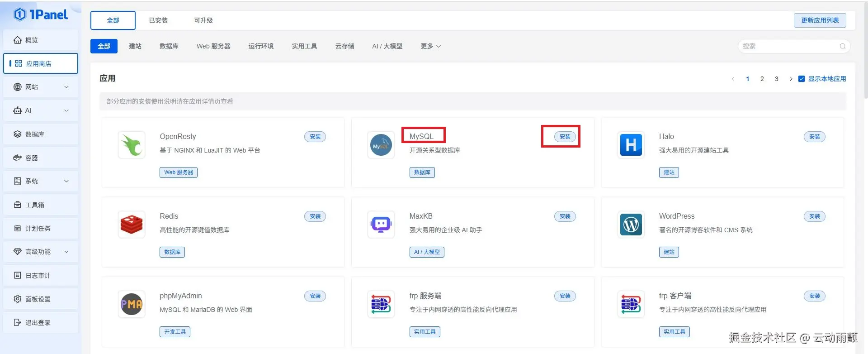Click the 网站 globe icon

(x=18, y=87)
